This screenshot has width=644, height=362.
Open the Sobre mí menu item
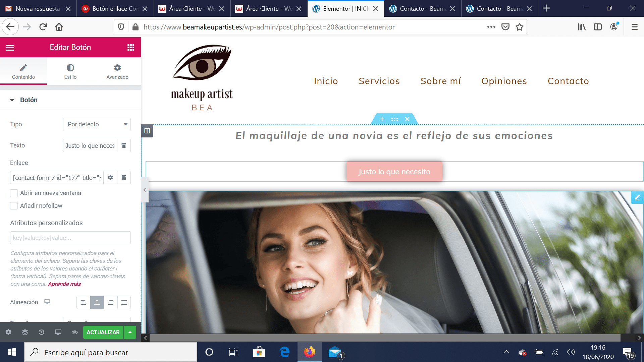(441, 81)
